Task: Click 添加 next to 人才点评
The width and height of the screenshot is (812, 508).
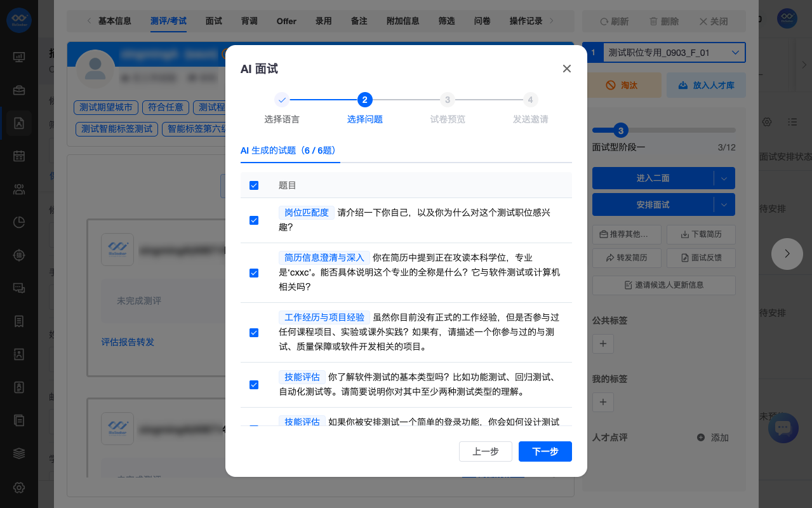Action: (713, 438)
